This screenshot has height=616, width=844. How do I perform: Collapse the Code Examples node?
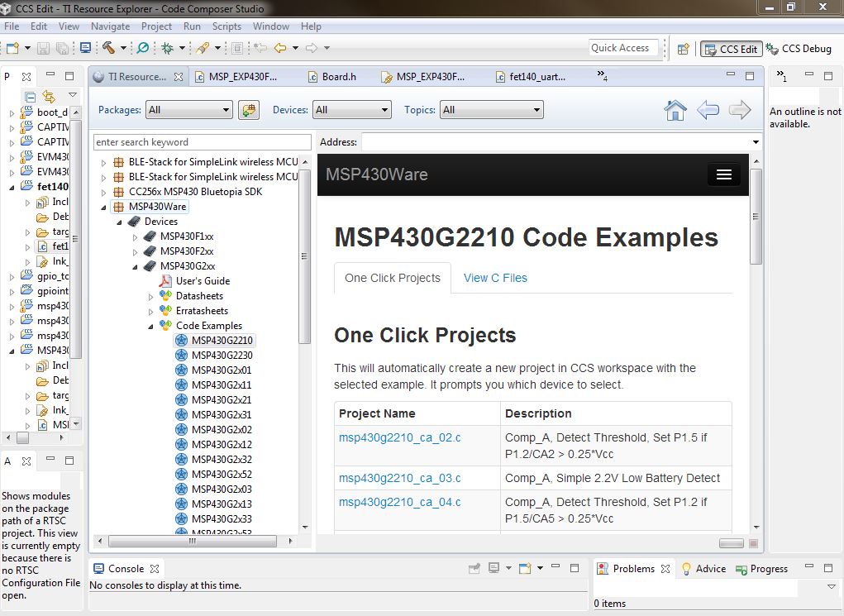pyautogui.click(x=150, y=327)
